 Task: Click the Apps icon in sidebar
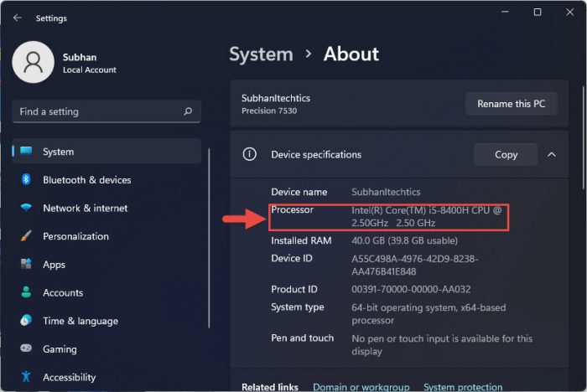pos(26,265)
